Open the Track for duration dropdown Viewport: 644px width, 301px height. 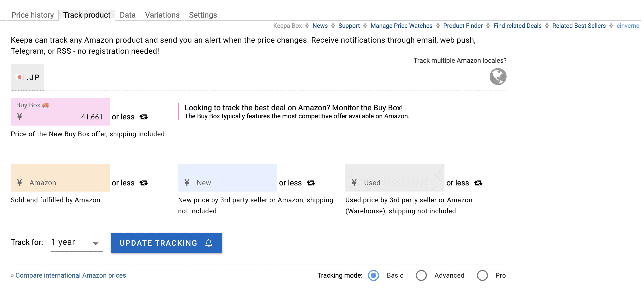(x=77, y=242)
